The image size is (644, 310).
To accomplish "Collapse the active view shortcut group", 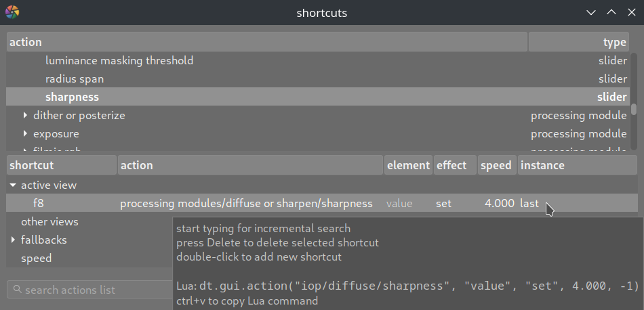I will (x=13, y=185).
